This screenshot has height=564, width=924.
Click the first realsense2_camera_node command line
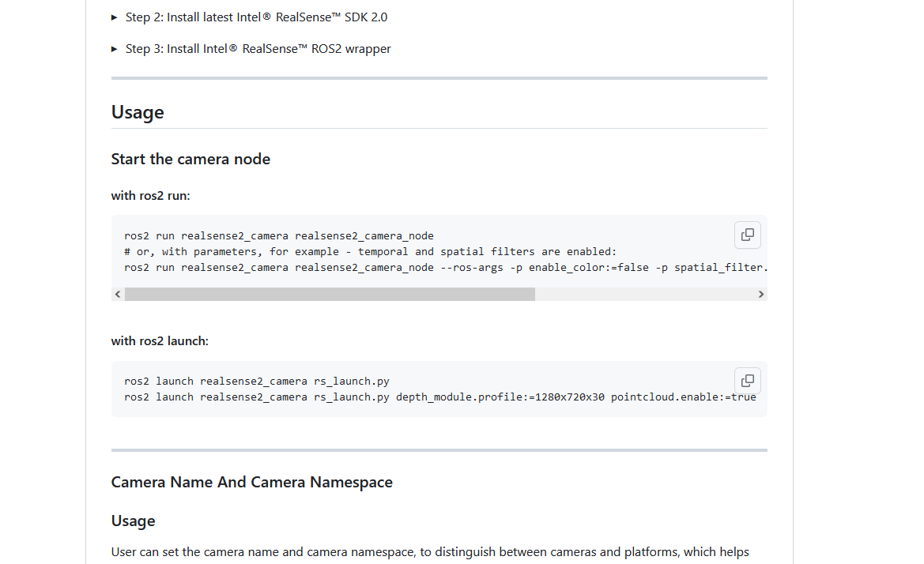point(279,236)
